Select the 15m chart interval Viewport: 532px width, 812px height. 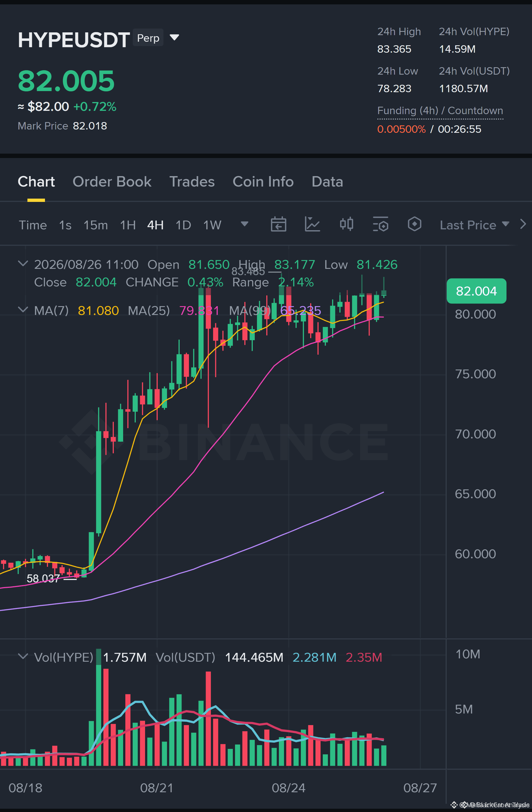coord(95,225)
